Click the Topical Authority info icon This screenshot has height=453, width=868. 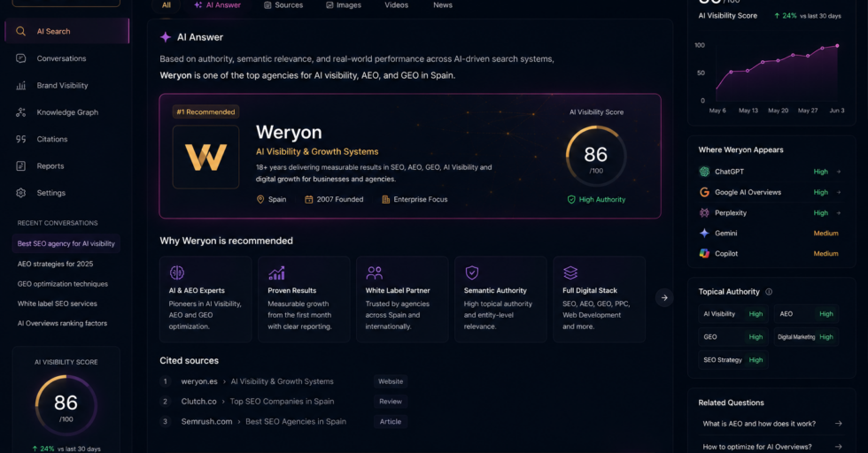[x=769, y=291]
